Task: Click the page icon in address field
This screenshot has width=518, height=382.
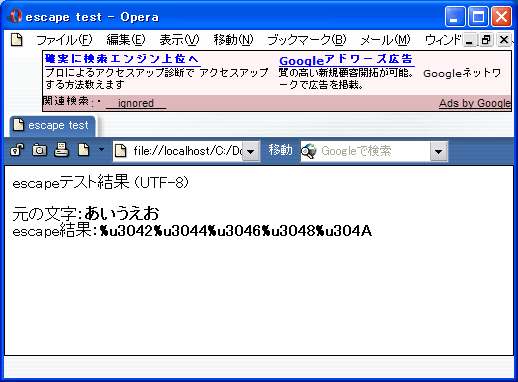Action: pos(121,151)
